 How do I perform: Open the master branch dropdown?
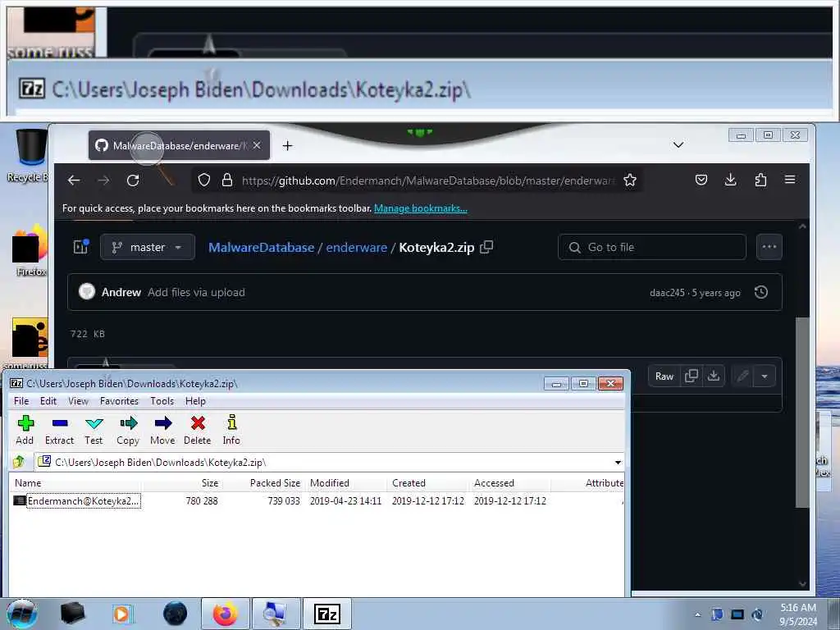click(148, 247)
